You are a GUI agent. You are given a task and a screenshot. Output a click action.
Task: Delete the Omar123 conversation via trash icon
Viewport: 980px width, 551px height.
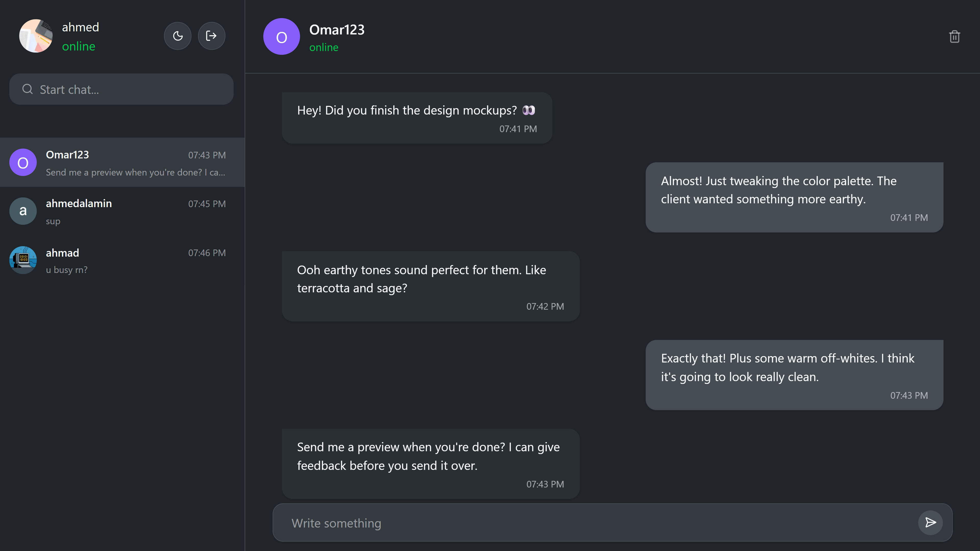955,36
